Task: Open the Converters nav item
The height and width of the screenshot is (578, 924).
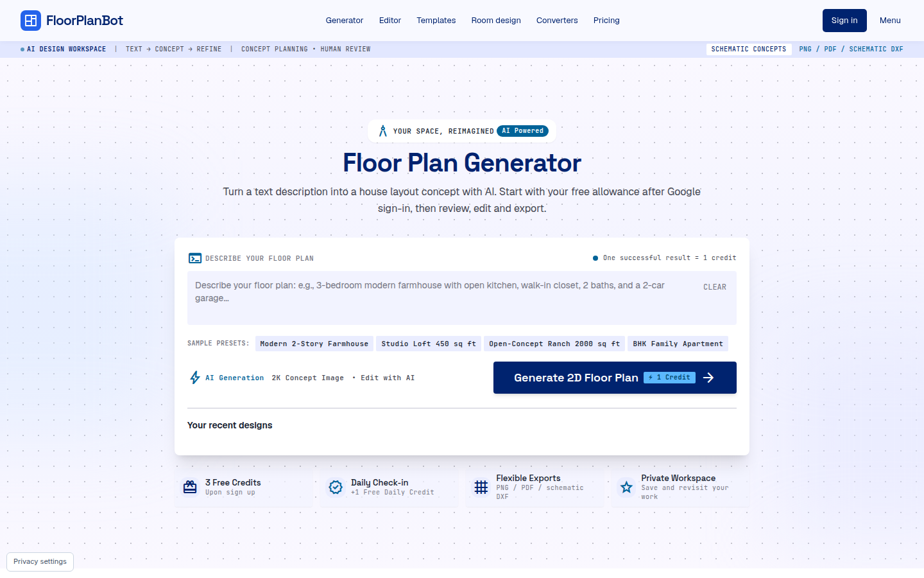Action: click(x=557, y=21)
